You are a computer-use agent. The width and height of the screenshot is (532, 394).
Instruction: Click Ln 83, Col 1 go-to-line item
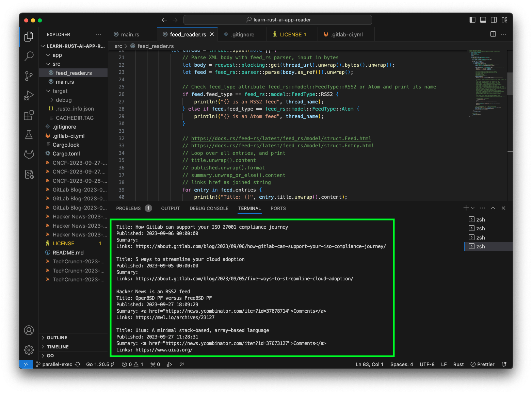pyautogui.click(x=369, y=364)
